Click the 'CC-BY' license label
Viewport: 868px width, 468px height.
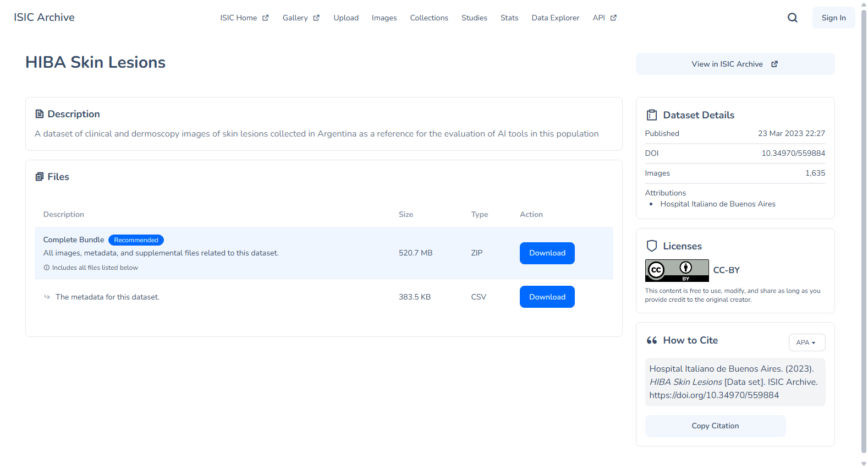pyautogui.click(x=726, y=270)
